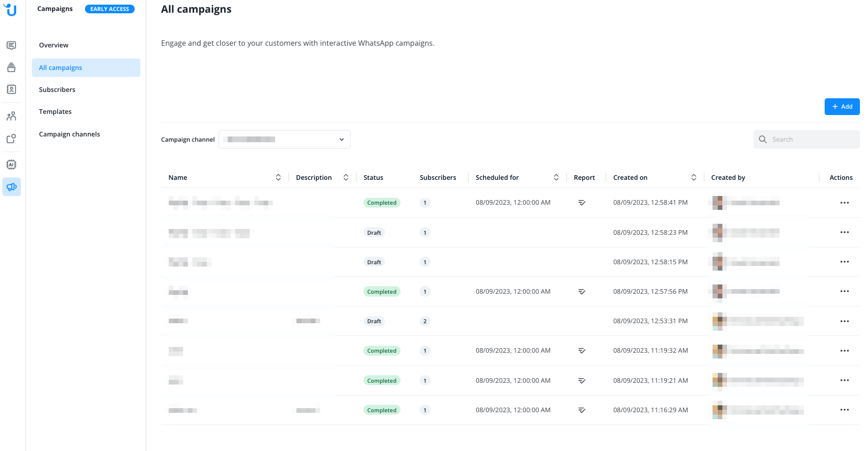Sort by Scheduled for column arrows
Viewport: 868px width, 451px height.
click(556, 178)
